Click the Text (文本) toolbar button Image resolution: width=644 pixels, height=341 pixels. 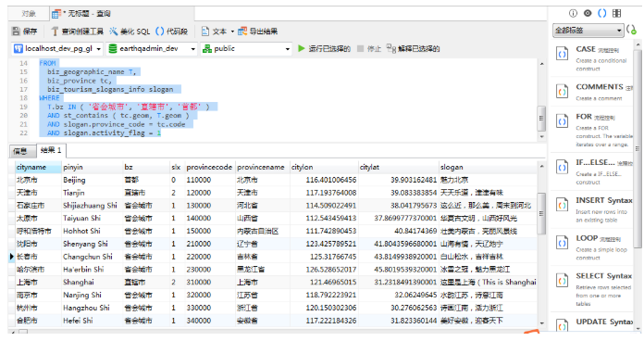click(x=214, y=32)
